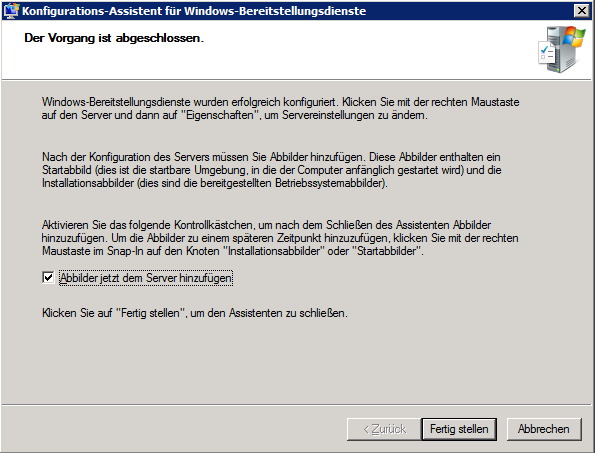Close the Konfigurations-Assistent window with the X button
Image resolution: width=595 pixels, height=453 pixels.
(581, 11)
